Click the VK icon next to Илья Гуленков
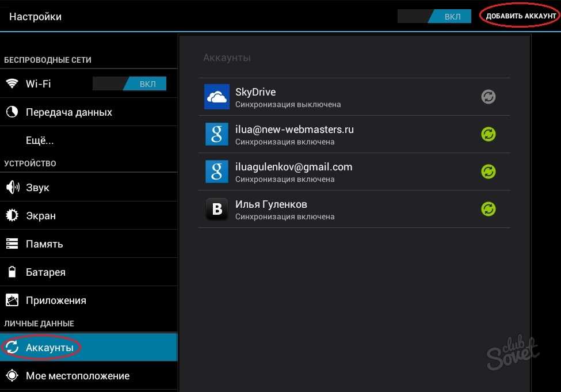The height and width of the screenshot is (392, 561). (217, 209)
